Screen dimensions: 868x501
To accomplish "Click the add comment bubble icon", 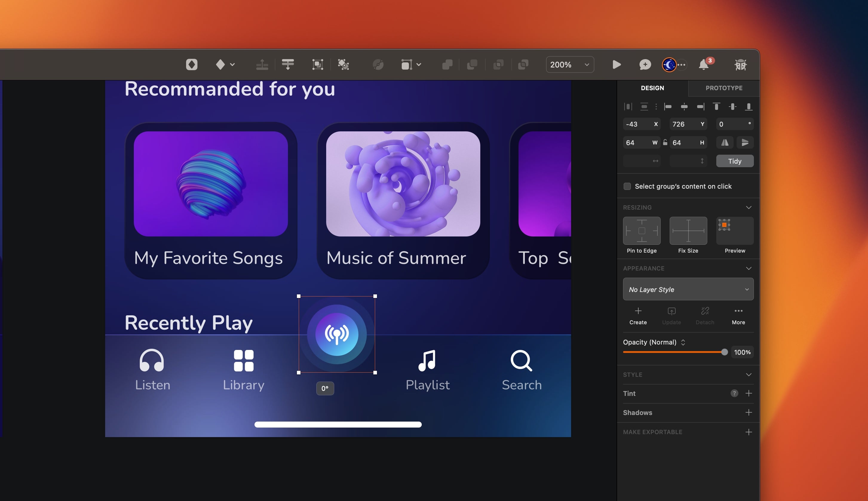I will (x=645, y=64).
